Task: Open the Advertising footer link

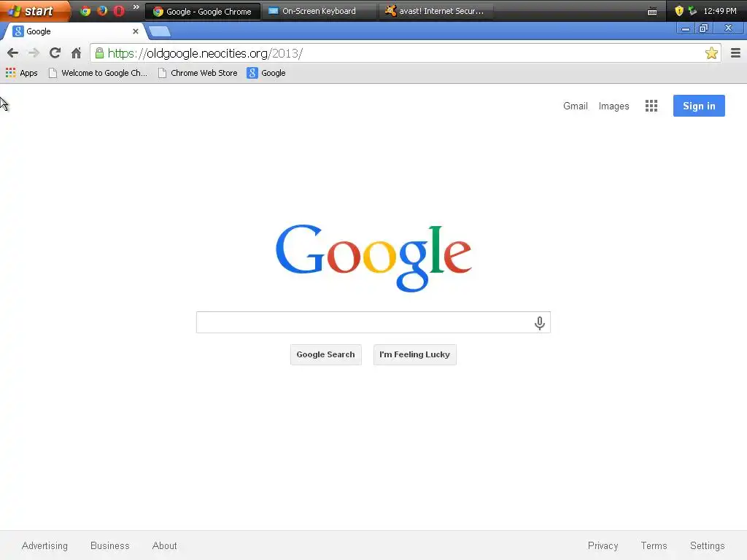Action: [x=44, y=545]
